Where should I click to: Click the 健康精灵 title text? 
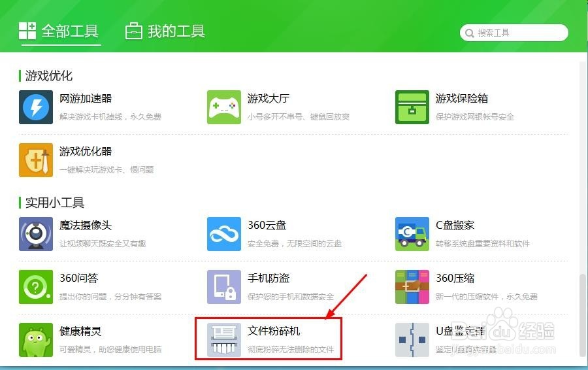[80, 331]
